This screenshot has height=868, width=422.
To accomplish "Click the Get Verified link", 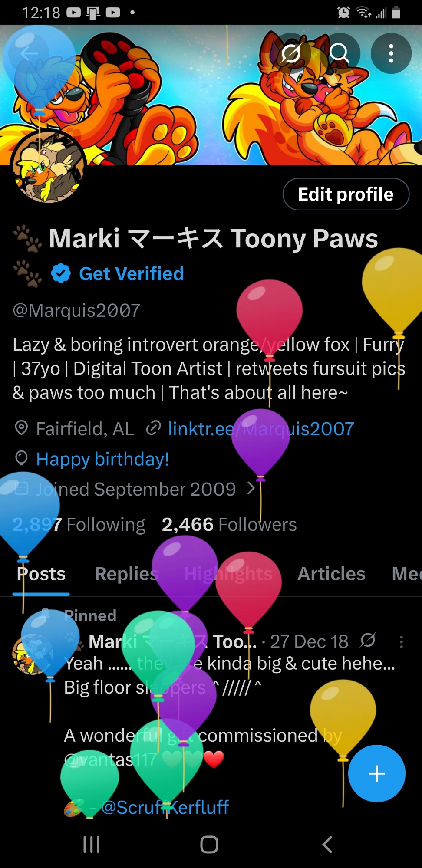I will pos(132,274).
